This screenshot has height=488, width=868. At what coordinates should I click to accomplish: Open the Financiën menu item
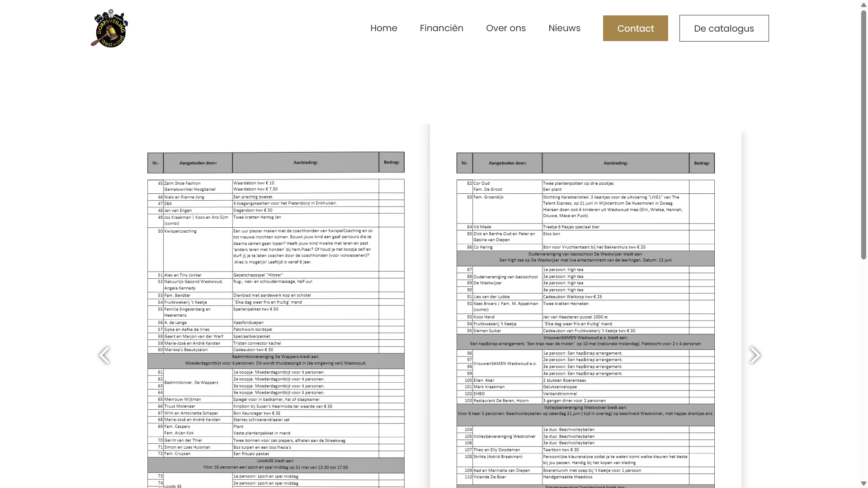pos(441,28)
